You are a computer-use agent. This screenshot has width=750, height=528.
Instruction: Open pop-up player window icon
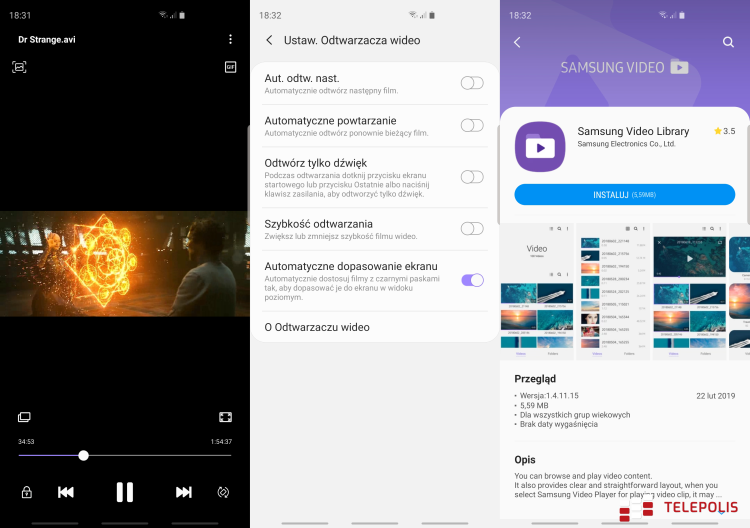[x=24, y=417]
